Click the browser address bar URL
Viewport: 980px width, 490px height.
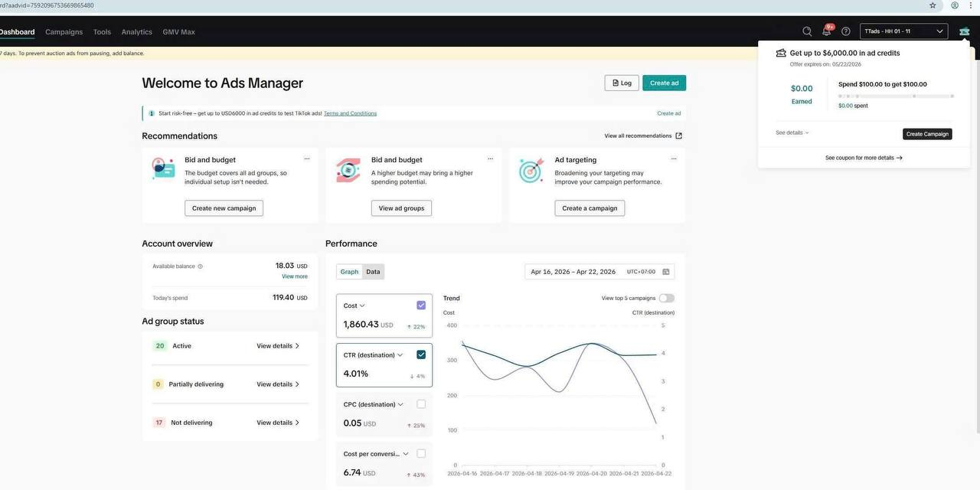pos(47,5)
